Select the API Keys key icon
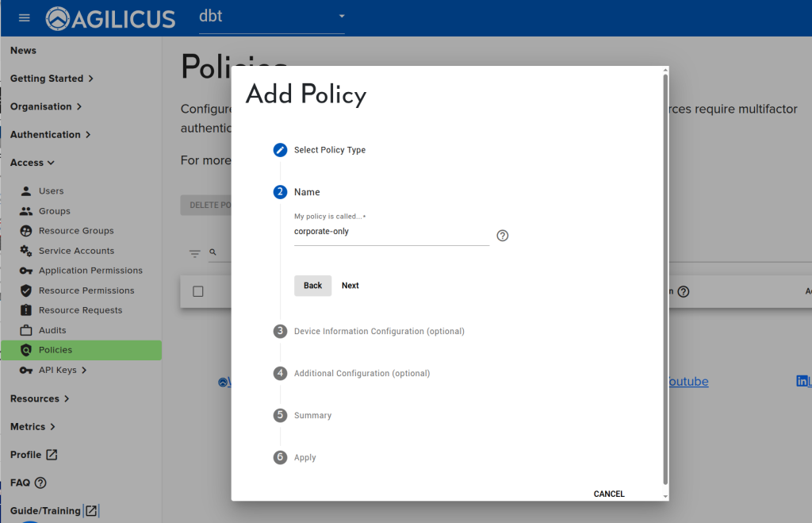The width and height of the screenshot is (812, 523). tap(26, 369)
